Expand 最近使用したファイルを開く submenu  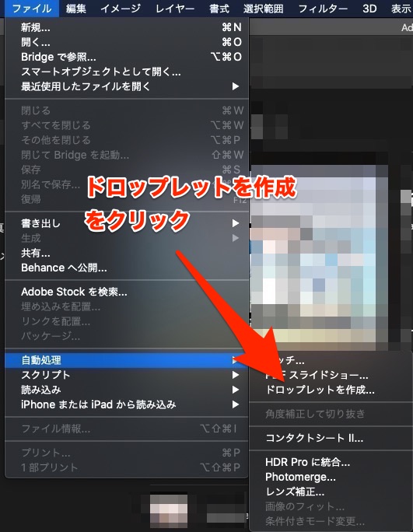tap(127, 86)
